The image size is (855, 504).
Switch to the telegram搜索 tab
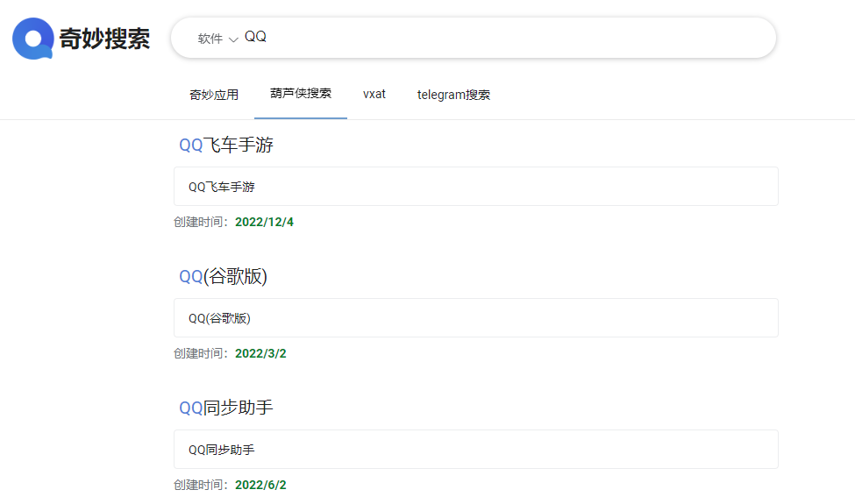[x=453, y=95]
